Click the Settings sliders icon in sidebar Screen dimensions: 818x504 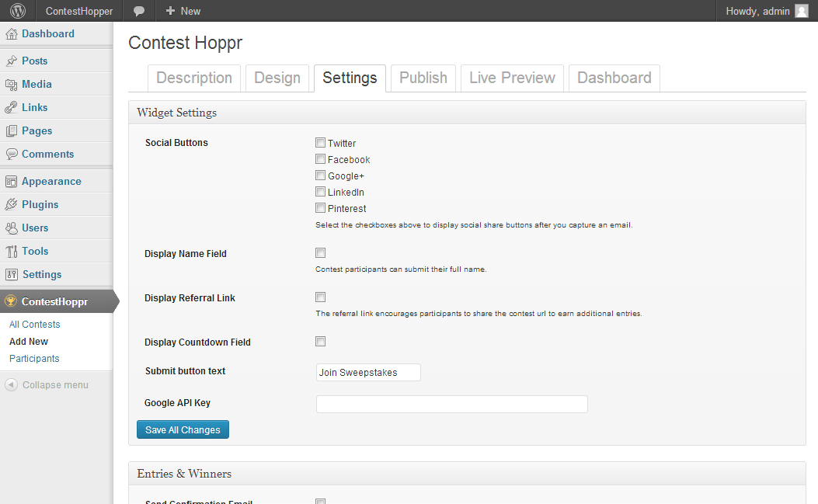[x=11, y=274]
